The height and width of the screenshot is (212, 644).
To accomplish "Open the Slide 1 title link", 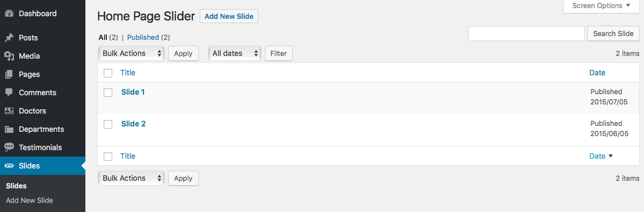I will (x=133, y=92).
